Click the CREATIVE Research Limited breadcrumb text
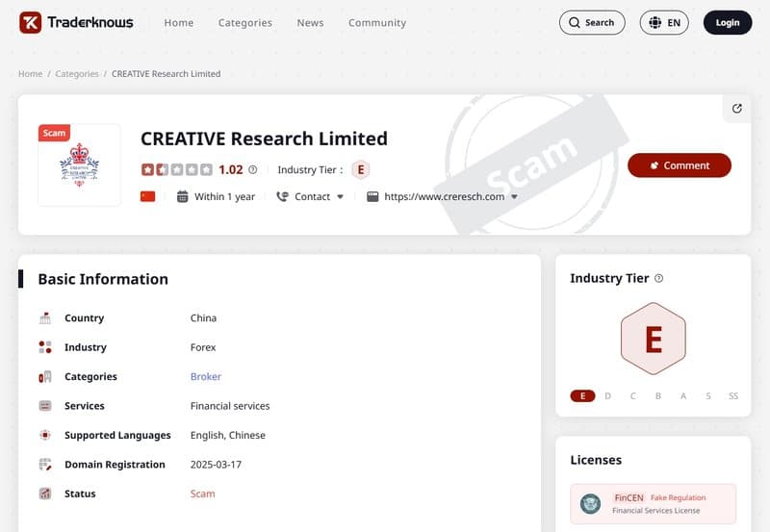This screenshot has width=770, height=532. coord(166,74)
